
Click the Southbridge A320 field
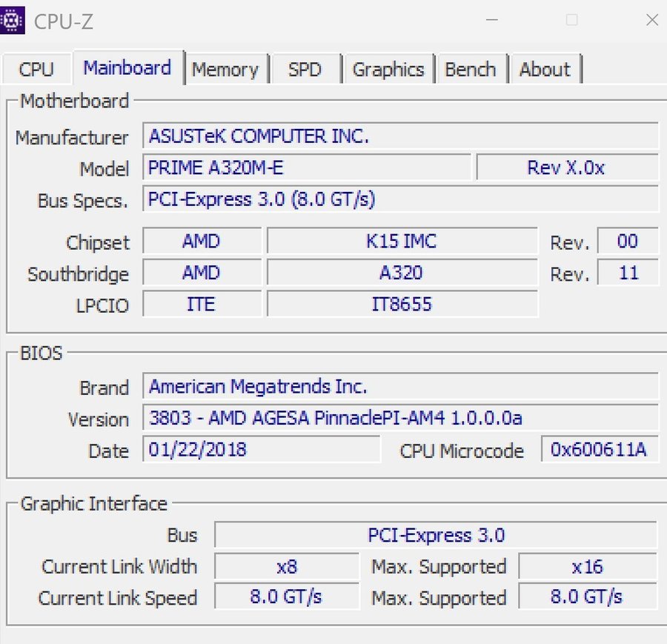coord(402,273)
